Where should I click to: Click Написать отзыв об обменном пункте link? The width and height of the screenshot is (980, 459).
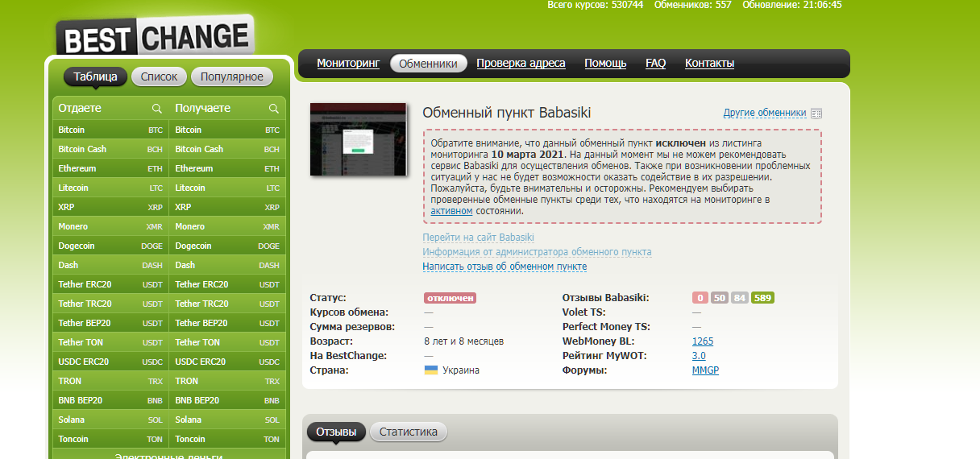[x=505, y=267]
